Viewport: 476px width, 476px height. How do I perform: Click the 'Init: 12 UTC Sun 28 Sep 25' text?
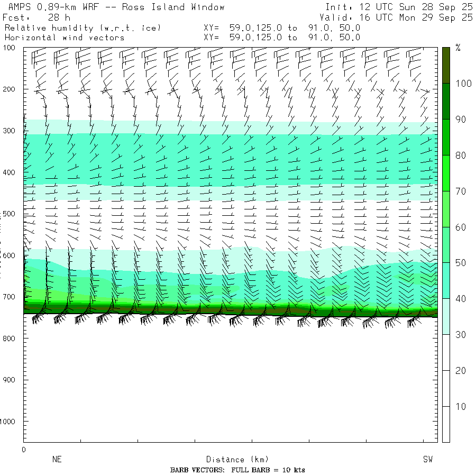[x=399, y=7]
